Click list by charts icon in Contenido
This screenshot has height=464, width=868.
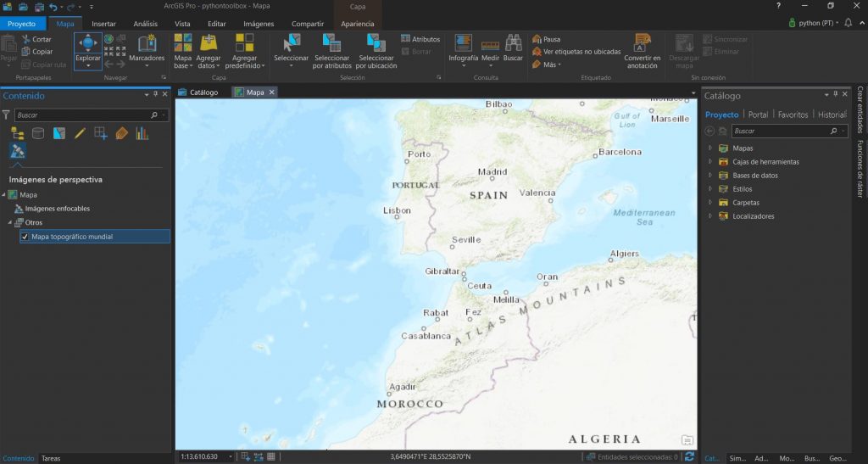coord(142,133)
